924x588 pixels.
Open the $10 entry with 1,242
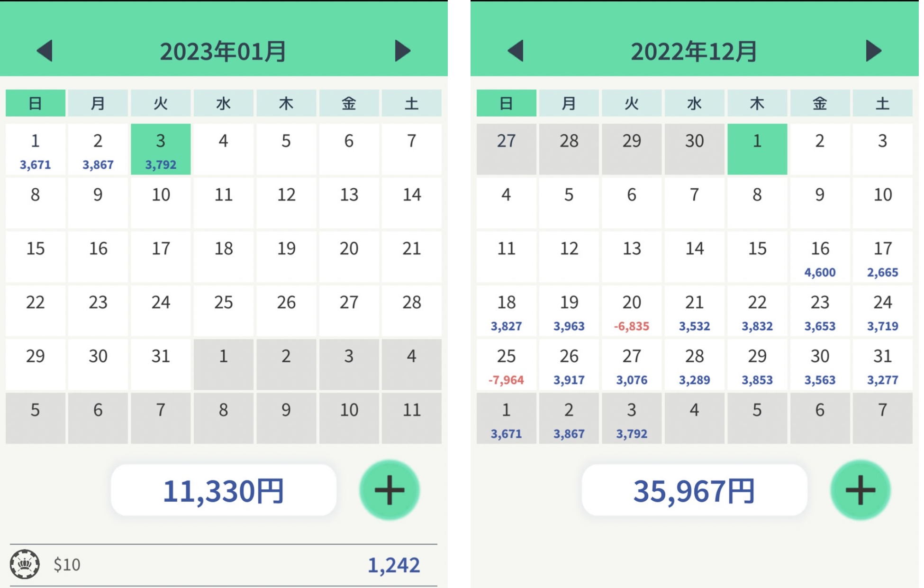click(224, 565)
